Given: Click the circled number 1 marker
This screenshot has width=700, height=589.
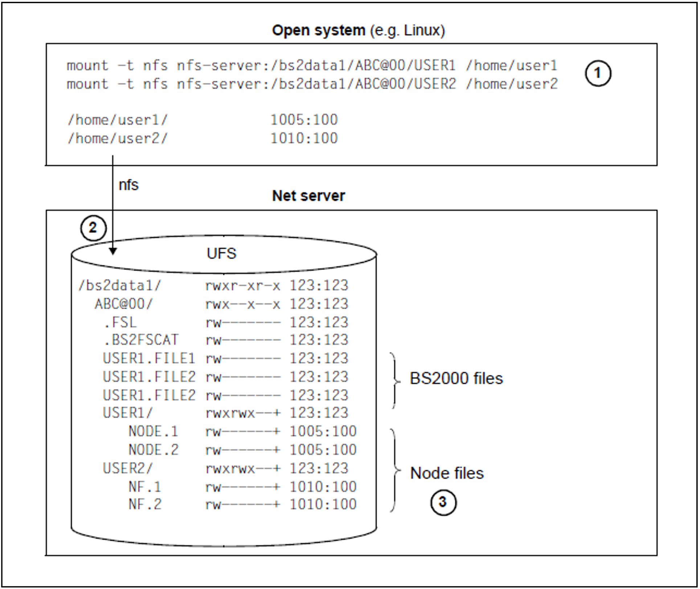Looking at the screenshot, I should click(598, 73).
